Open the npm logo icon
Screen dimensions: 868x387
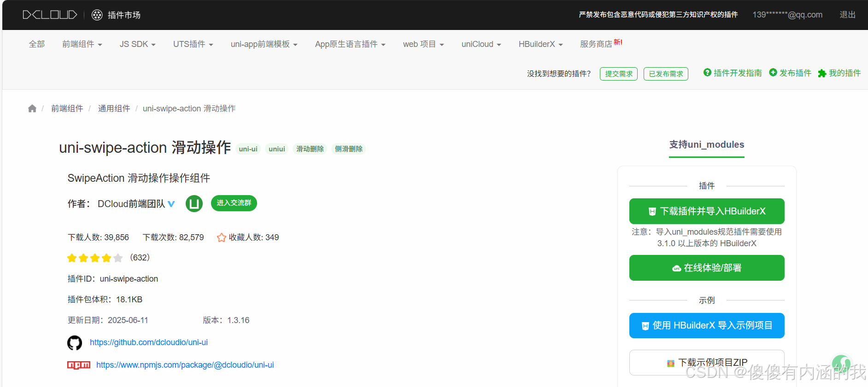(x=79, y=365)
